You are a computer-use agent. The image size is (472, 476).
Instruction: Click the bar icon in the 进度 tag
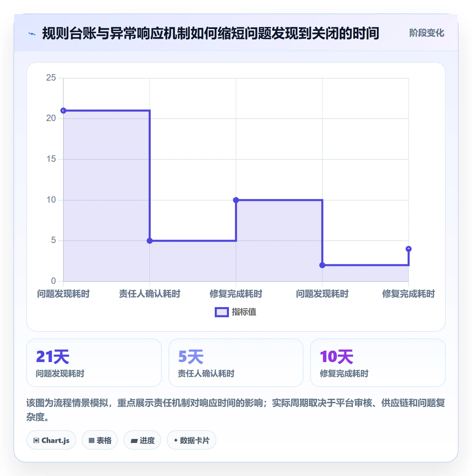point(134,441)
